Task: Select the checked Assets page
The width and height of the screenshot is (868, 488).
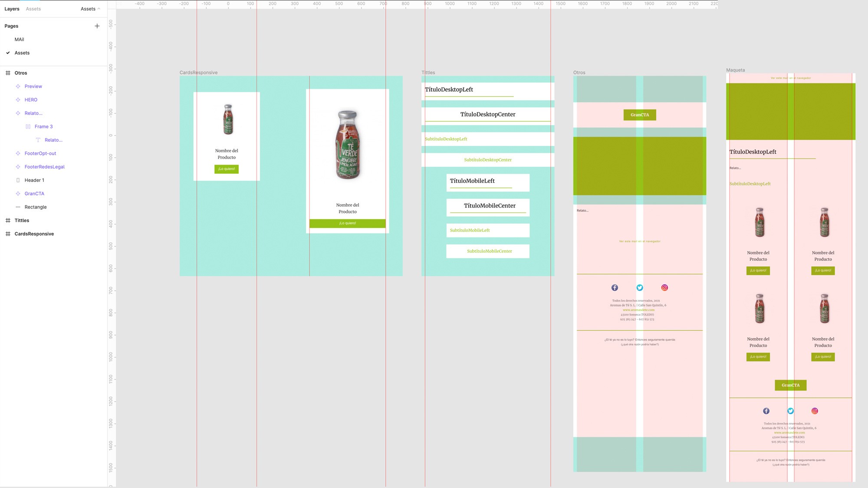Action: [x=22, y=53]
